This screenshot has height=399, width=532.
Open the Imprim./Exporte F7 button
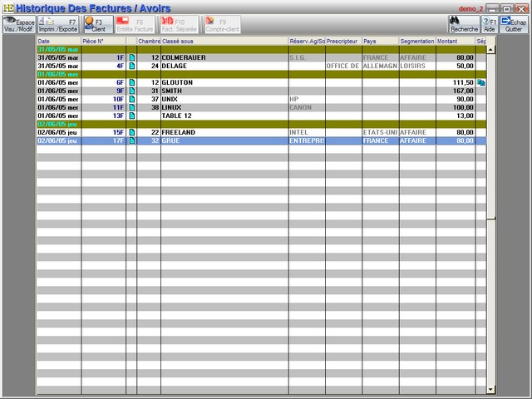coord(58,25)
